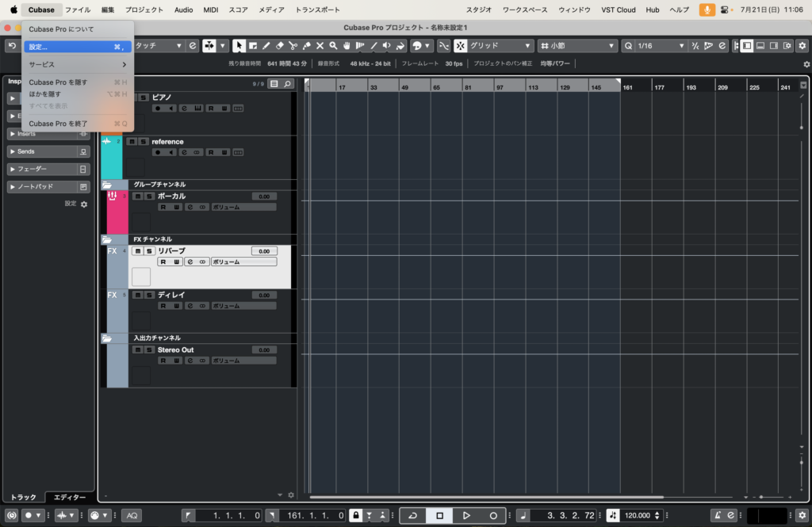Screen dimensions: 812x527
Task: Select the Eraser tool in the toolbar
Action: coord(279,46)
